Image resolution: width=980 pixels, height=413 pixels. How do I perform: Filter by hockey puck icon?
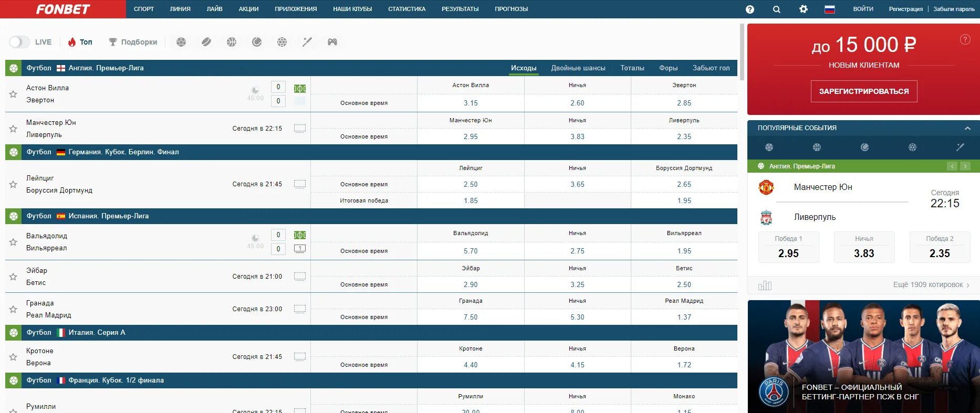pyautogui.click(x=206, y=42)
